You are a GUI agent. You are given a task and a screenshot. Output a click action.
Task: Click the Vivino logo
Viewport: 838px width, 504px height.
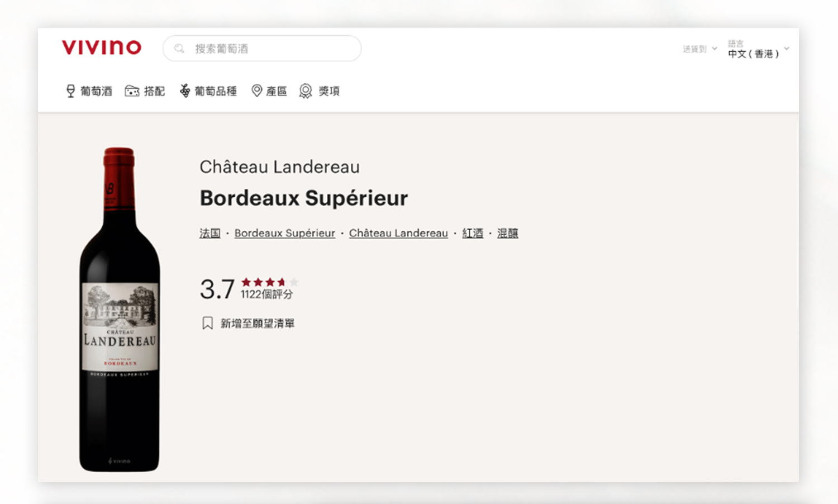pos(102,47)
